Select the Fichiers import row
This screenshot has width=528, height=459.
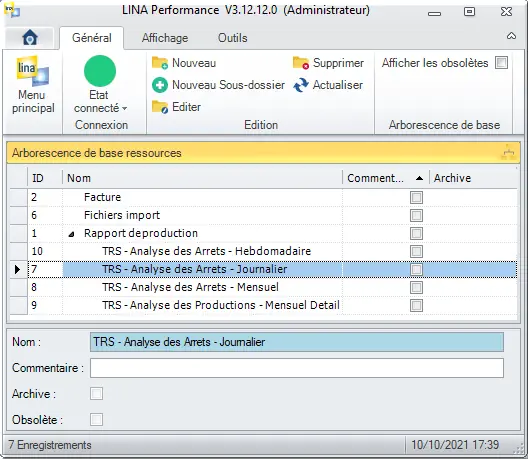tap(263, 215)
